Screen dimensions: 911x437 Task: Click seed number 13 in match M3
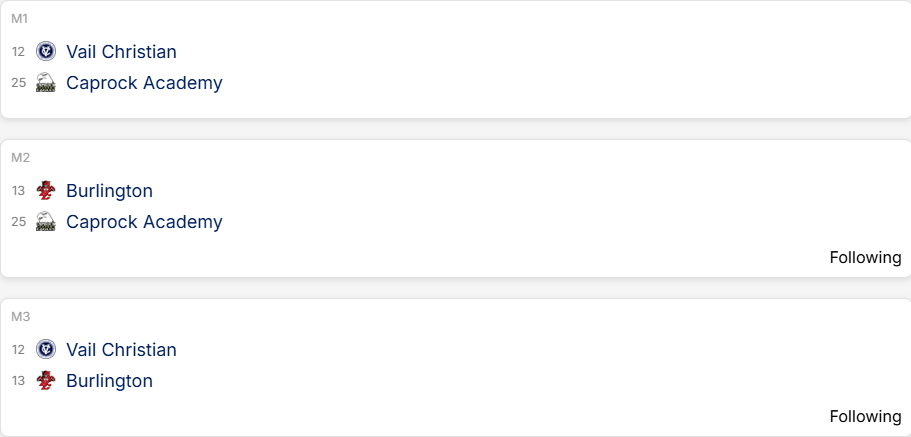click(x=18, y=381)
